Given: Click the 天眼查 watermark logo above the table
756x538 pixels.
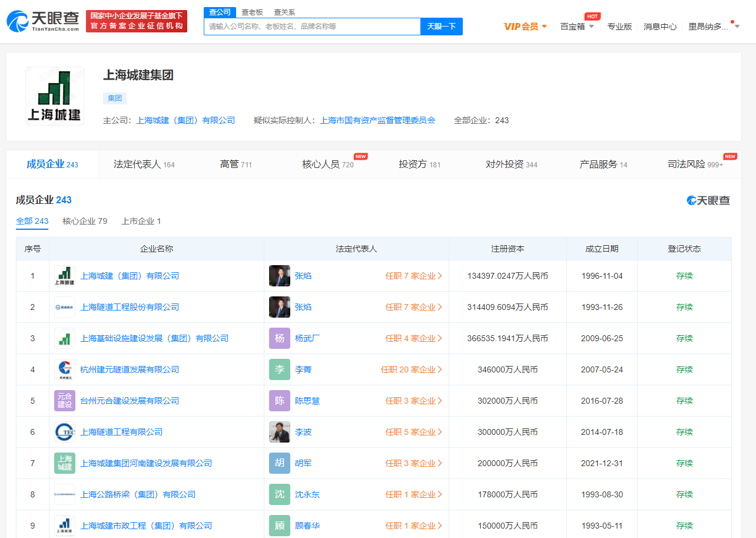Looking at the screenshot, I should coord(708,200).
